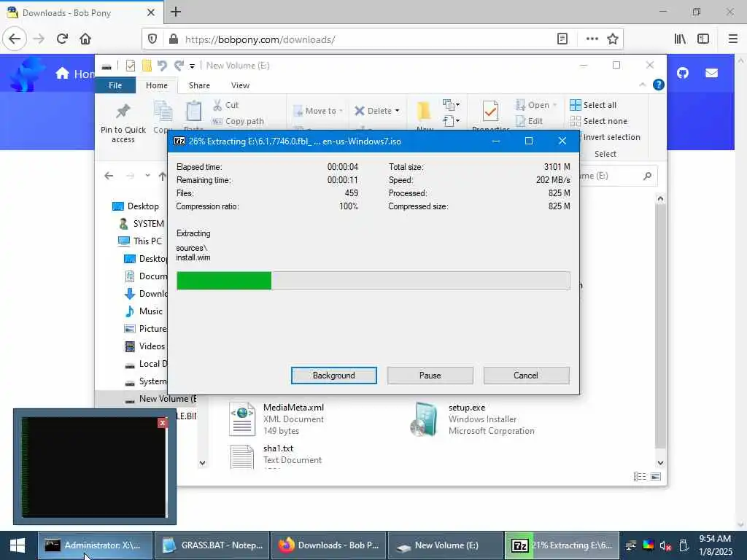The height and width of the screenshot is (560, 747).
Task: Click the Explorer help question icon
Action: pyautogui.click(x=659, y=85)
